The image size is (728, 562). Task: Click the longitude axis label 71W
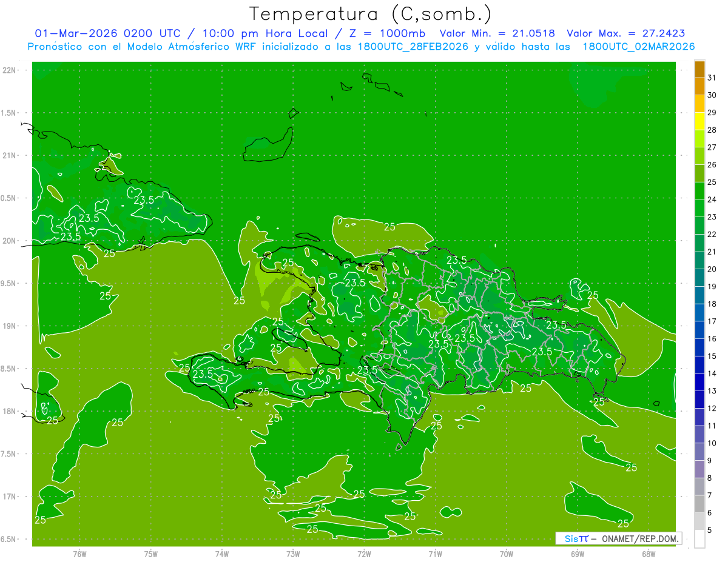tap(435, 554)
